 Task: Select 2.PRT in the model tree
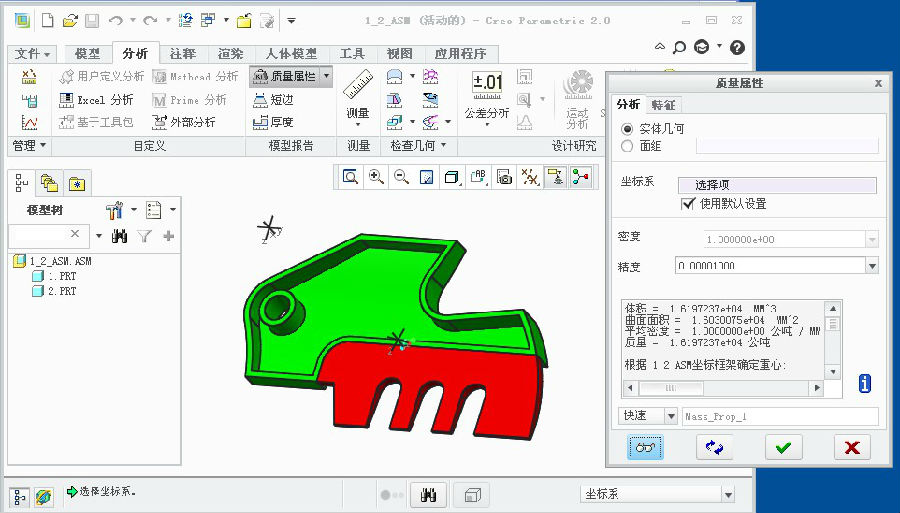tap(61, 291)
